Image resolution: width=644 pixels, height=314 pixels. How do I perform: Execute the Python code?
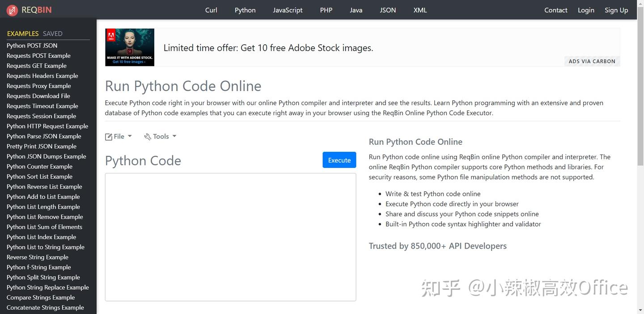[x=339, y=159]
